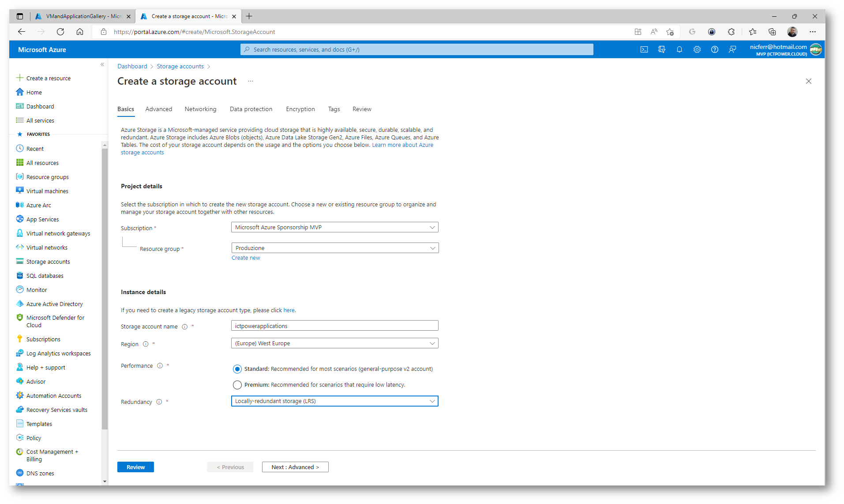Go to Home in the sidebar

point(34,92)
